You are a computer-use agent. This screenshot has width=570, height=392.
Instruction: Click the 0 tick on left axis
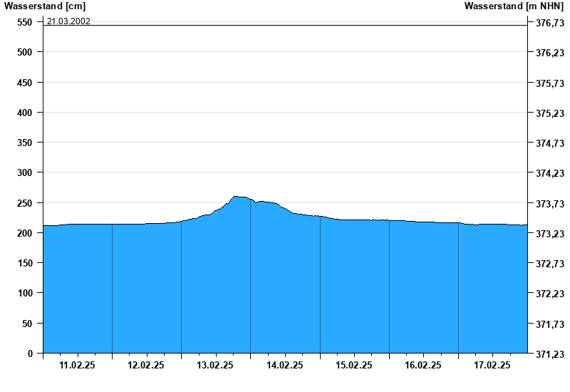[x=30, y=354]
